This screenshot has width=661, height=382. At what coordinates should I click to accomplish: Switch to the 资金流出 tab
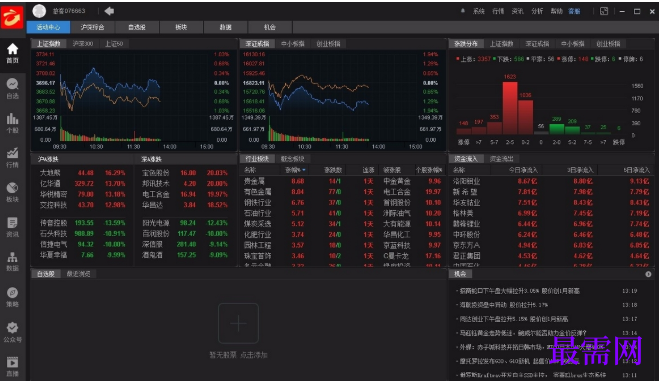(502, 159)
